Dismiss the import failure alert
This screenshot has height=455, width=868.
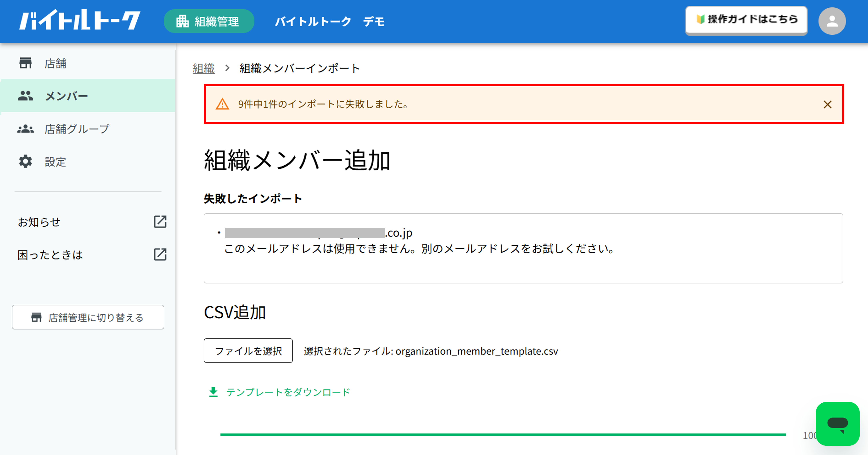point(828,104)
